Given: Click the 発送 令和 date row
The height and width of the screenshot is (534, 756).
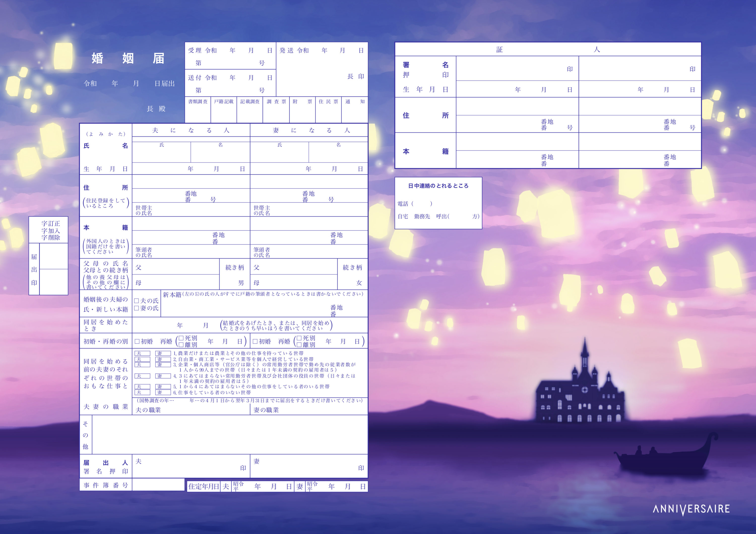Looking at the screenshot, I should click(x=322, y=50).
